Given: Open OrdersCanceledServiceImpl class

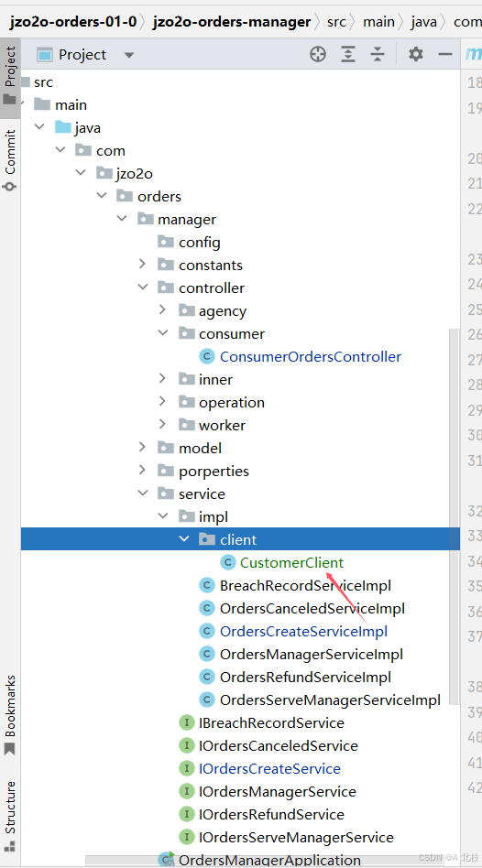Looking at the screenshot, I should 312,608.
